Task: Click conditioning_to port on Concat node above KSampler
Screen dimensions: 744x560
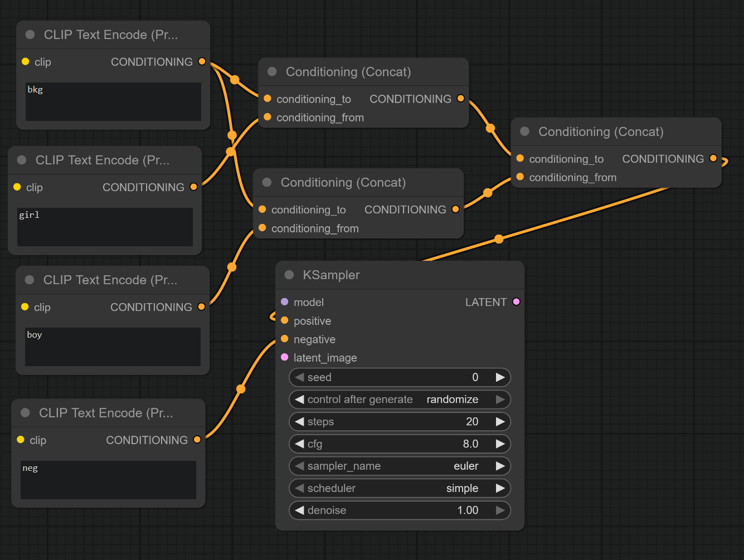Action: (262, 209)
